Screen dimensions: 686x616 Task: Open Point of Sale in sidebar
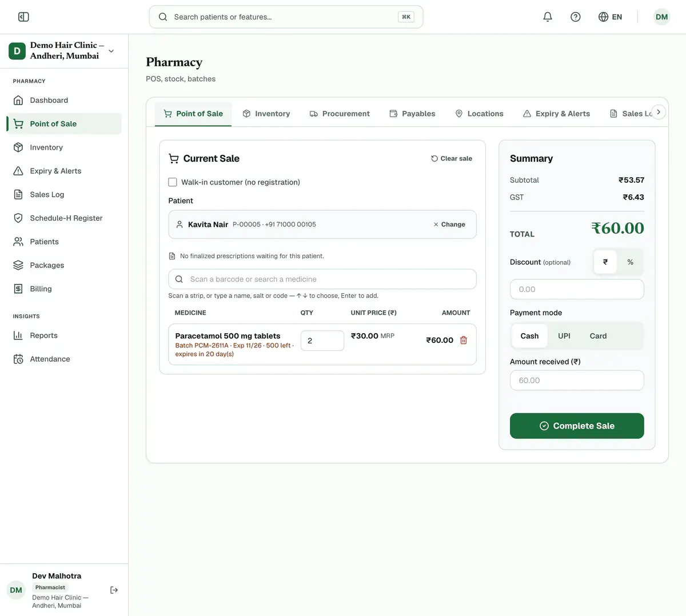pos(64,124)
